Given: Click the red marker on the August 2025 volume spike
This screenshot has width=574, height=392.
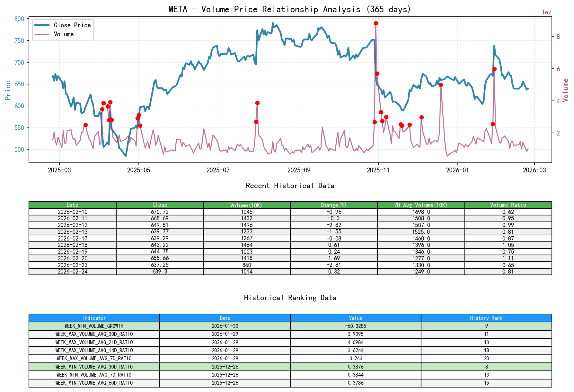Looking at the screenshot, I should click(257, 103).
